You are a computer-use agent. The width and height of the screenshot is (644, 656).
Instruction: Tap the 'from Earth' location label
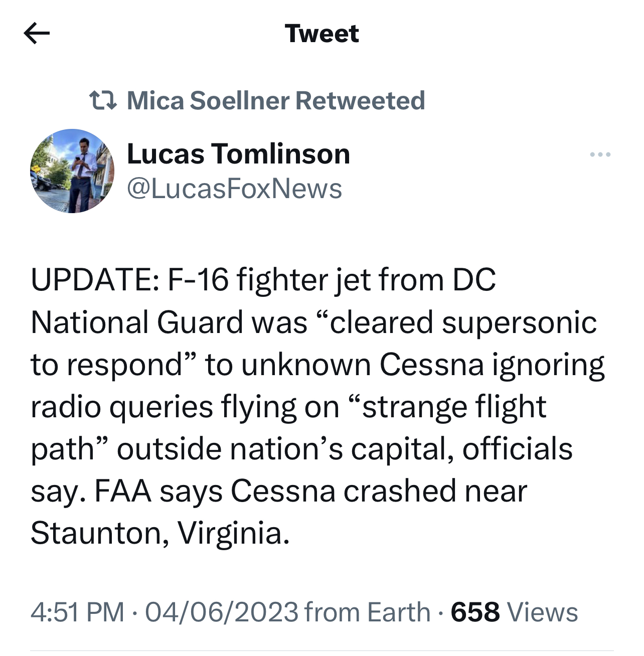coord(367,612)
